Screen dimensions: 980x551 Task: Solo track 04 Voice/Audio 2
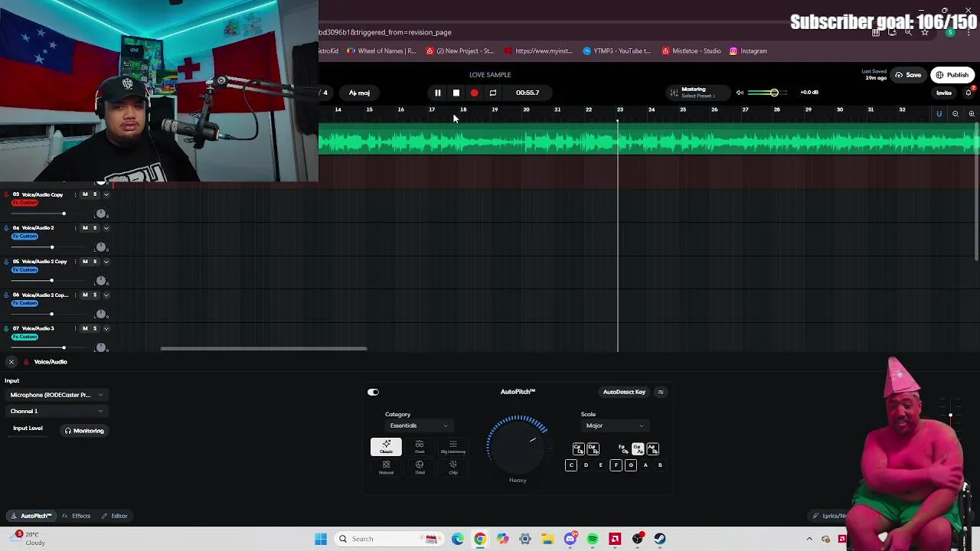point(95,228)
